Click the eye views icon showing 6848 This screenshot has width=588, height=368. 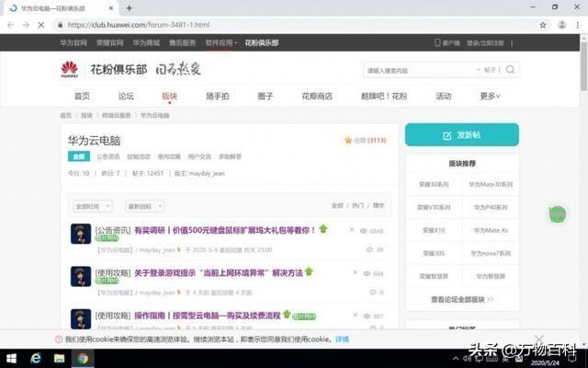click(363, 231)
